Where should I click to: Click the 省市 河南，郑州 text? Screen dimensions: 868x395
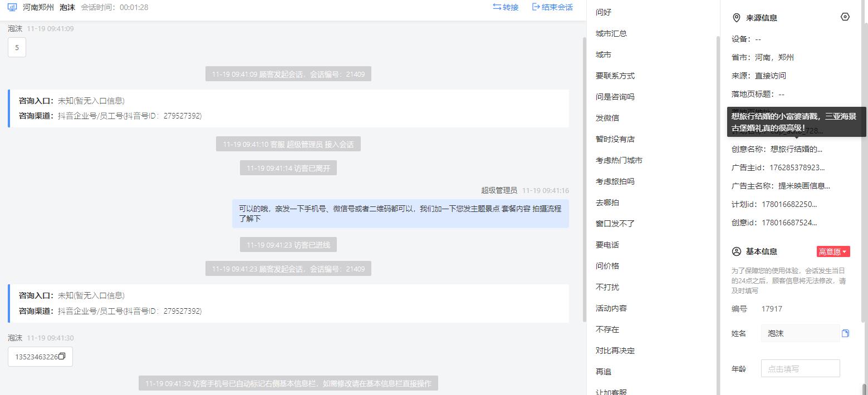(x=763, y=57)
